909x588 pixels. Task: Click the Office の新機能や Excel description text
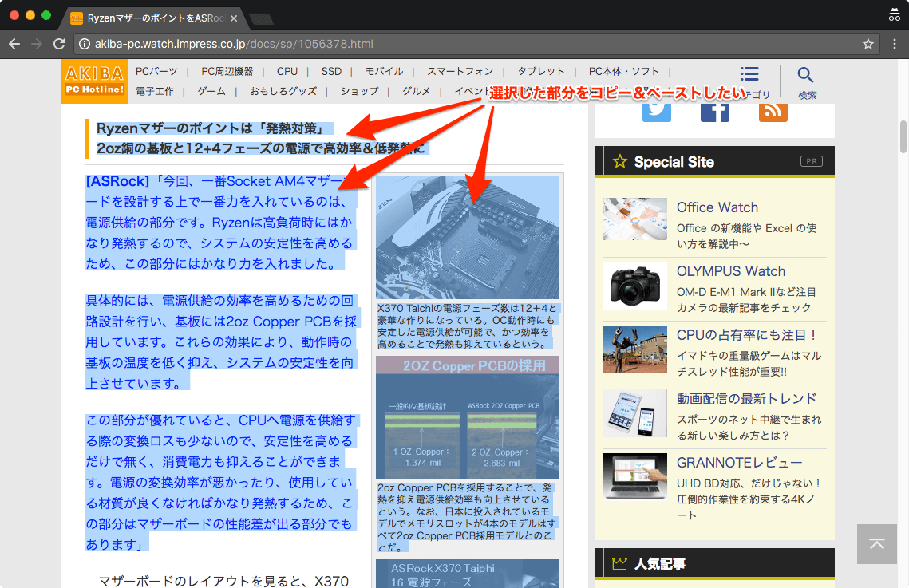click(747, 236)
